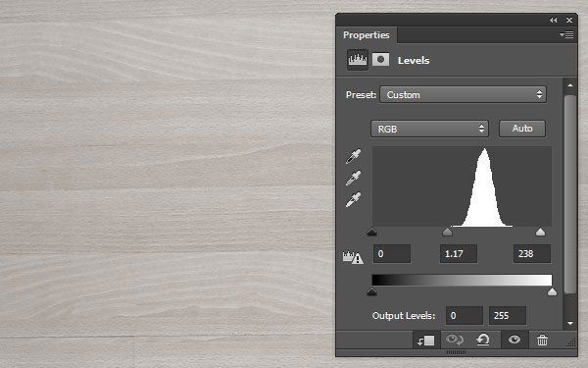Viewport: 588px width, 368px height.
Task: Click the shadow input field showing 0
Action: coord(392,254)
